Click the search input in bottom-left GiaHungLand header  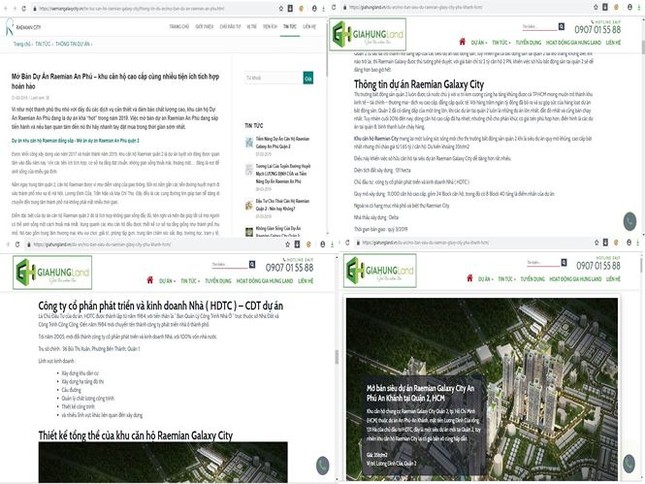point(230,264)
